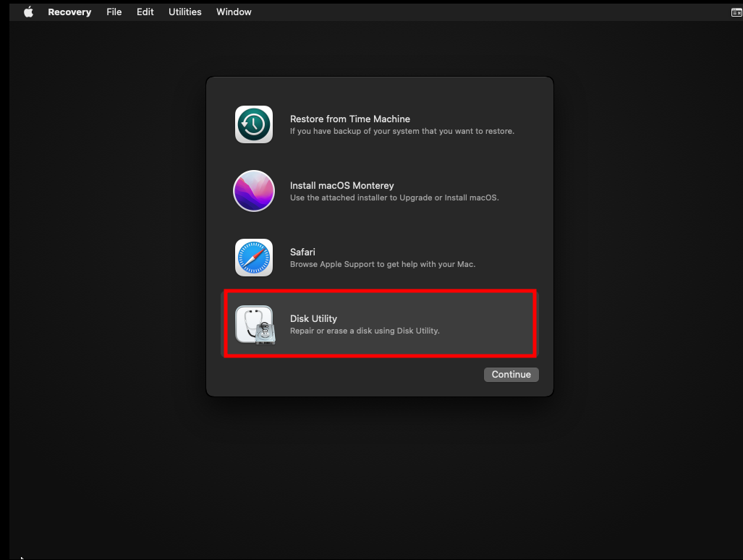
Task: Select the Safari compass icon
Action: click(x=253, y=258)
